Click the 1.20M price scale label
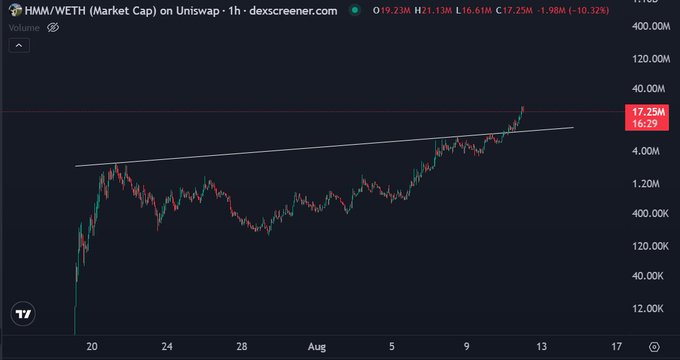Image resolution: width=680 pixels, height=360 pixels. pyautogui.click(x=646, y=184)
